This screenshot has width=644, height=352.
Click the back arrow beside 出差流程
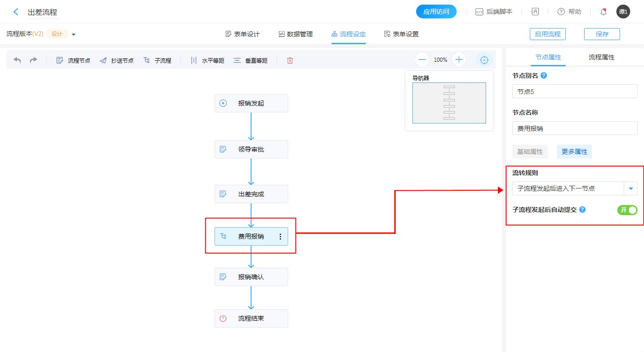click(16, 12)
